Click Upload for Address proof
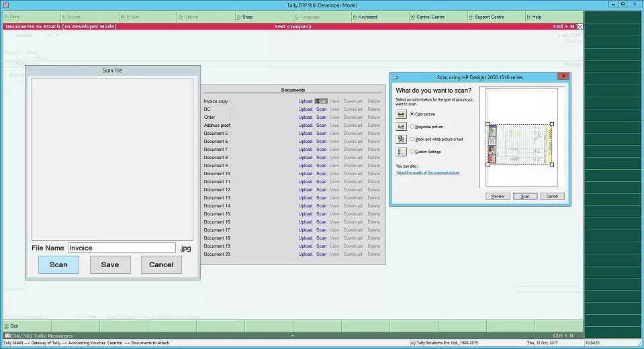644x349 pixels. 305,126
